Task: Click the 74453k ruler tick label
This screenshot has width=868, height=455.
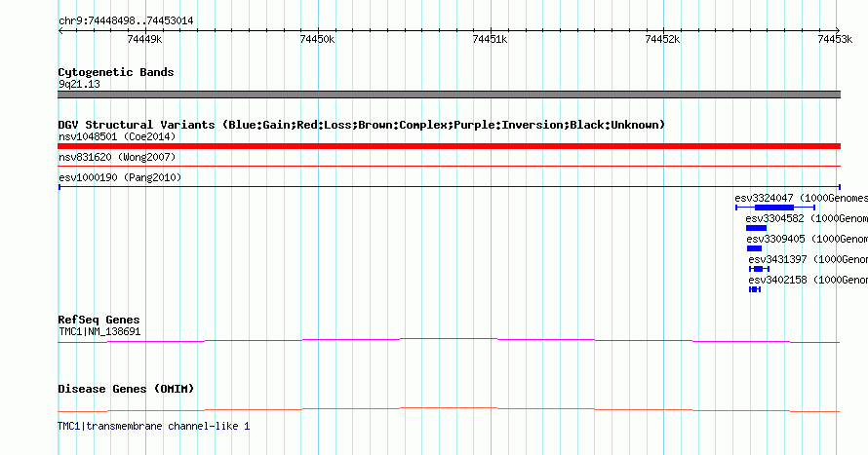Action: coord(836,39)
